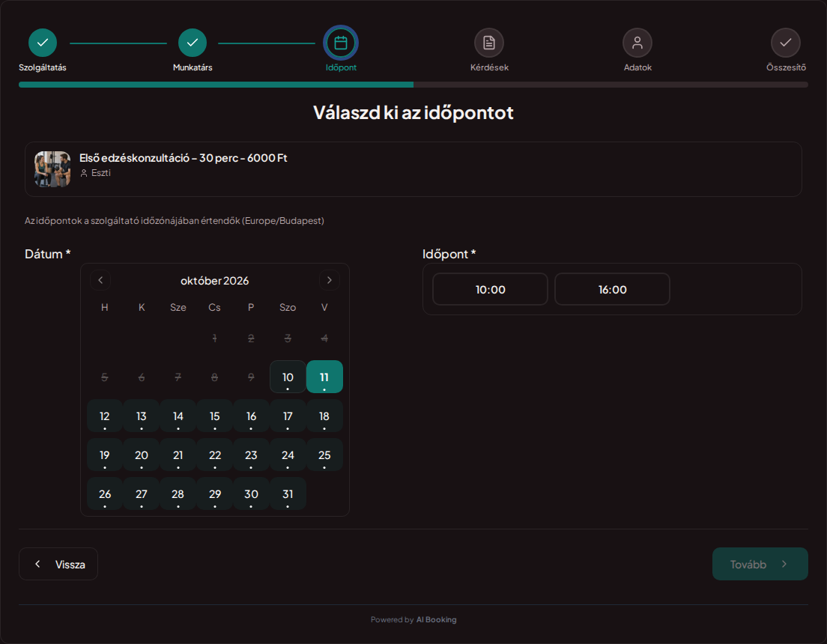The image size is (827, 644).
Task: Select October 16 date
Action: click(x=251, y=416)
